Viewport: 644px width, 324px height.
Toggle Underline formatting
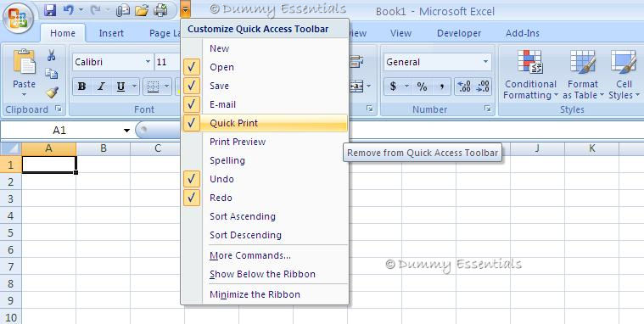(x=120, y=87)
